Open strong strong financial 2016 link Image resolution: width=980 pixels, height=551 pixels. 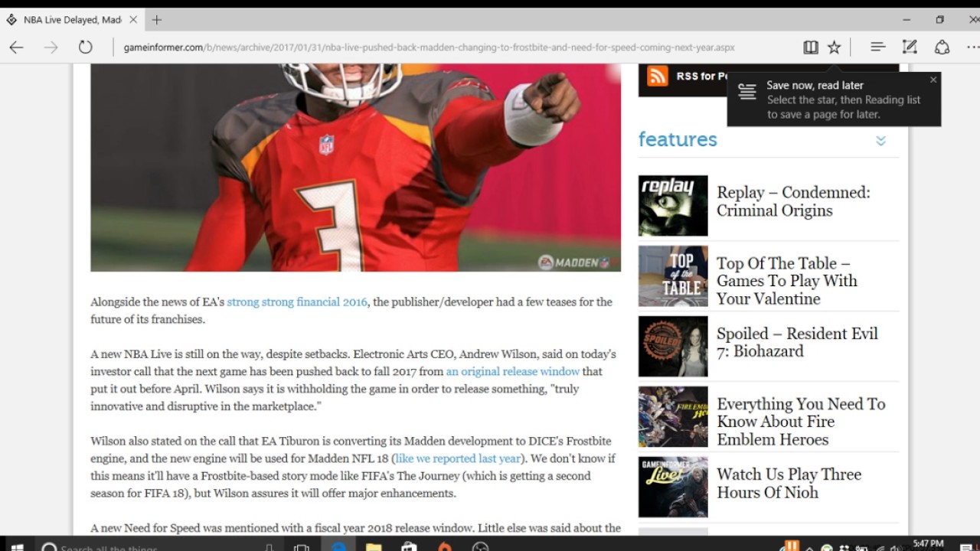[x=297, y=302]
